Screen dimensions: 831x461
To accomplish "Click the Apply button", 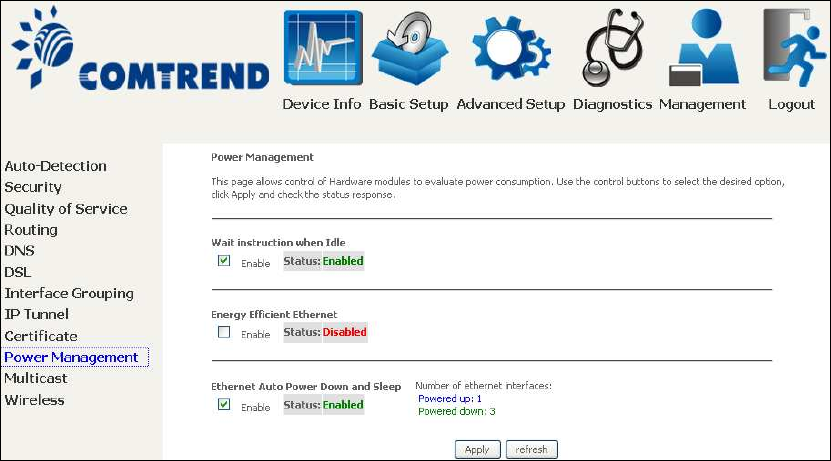I will click(478, 449).
